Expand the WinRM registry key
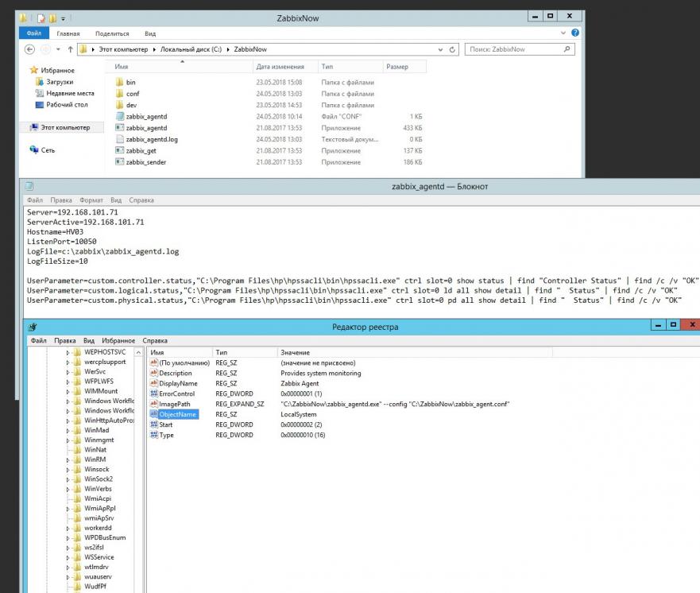Image resolution: width=700 pixels, height=593 pixels. coord(70,459)
